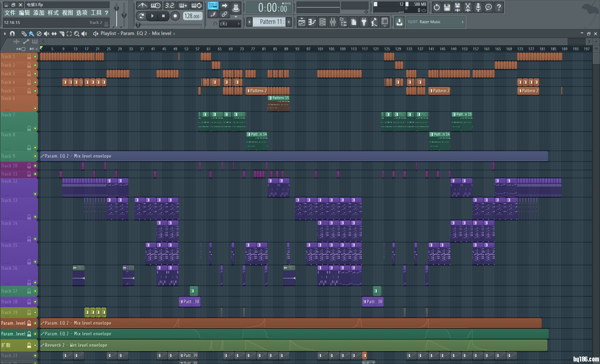Download content with tray arrow button

(399, 22)
